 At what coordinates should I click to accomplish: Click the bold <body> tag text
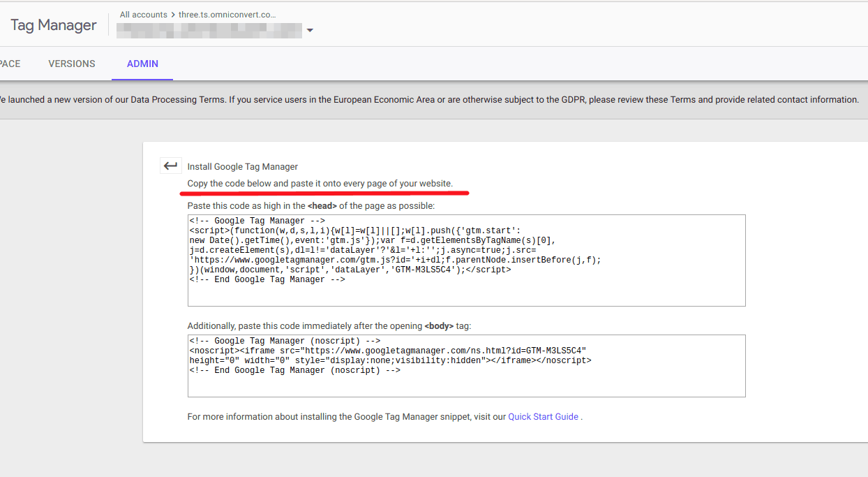(x=440, y=326)
